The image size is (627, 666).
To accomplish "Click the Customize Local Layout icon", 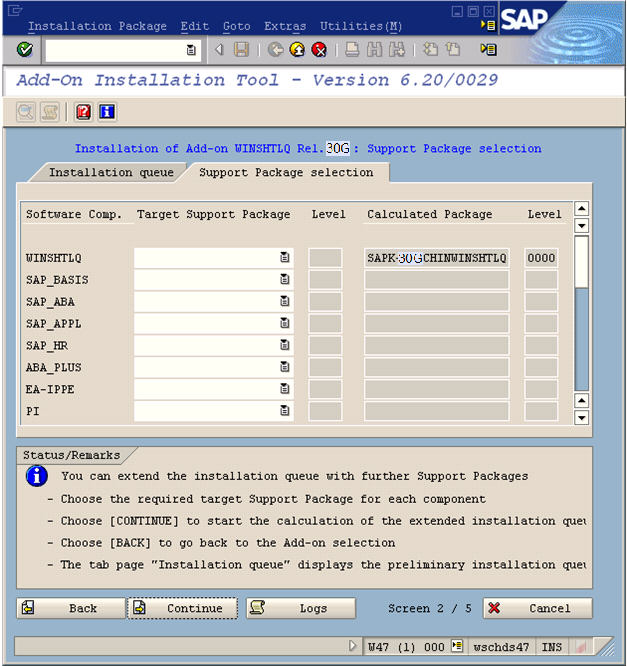I will click(x=488, y=50).
